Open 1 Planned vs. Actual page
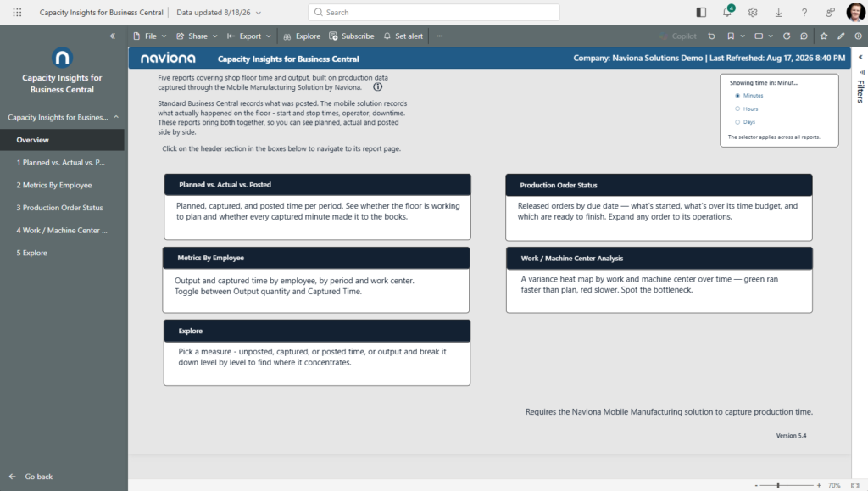Screen dimensions: 868x491 (x=62, y=163)
